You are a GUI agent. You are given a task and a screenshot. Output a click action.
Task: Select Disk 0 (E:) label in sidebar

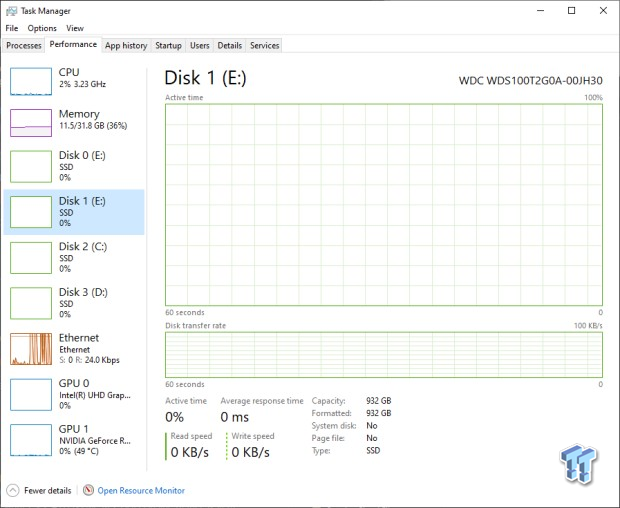[82, 155]
